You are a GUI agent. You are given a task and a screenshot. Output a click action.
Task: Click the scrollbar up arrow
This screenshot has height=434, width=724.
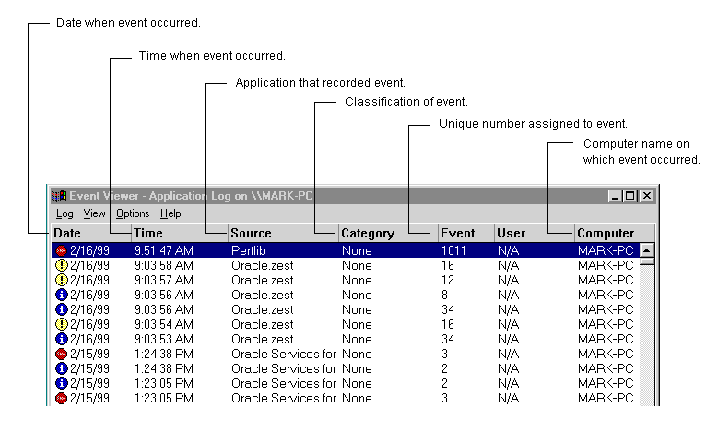[x=646, y=250]
